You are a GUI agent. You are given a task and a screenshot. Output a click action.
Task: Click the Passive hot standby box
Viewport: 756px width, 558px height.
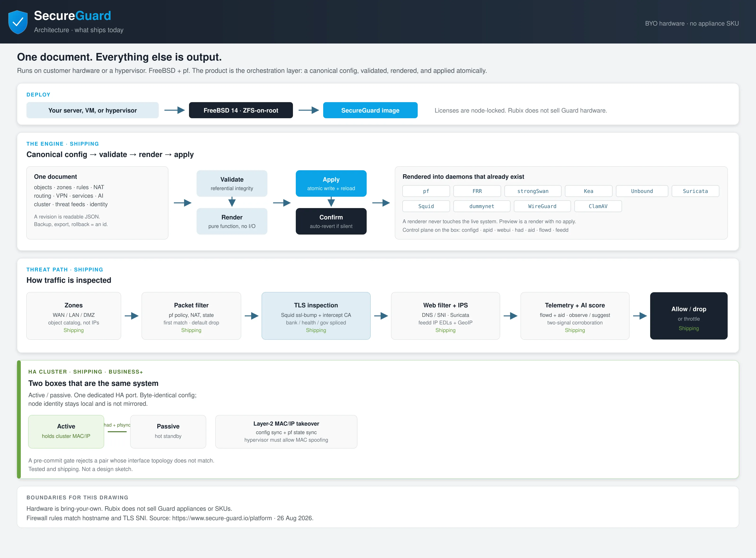168,432
